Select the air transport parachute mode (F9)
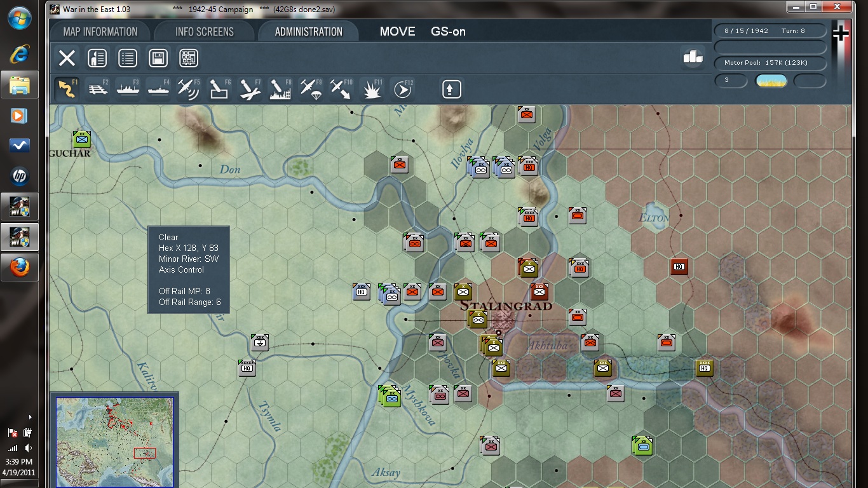This screenshot has width=868, height=488. 311,89
